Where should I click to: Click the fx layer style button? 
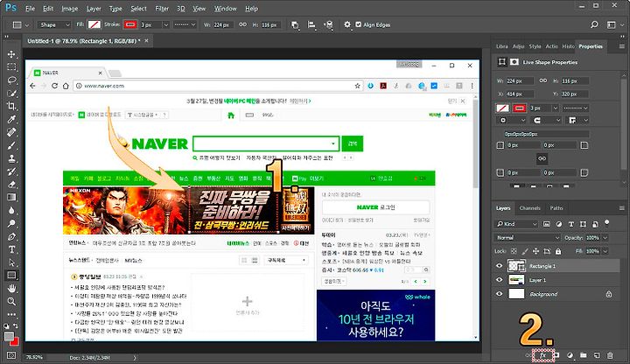(x=543, y=355)
